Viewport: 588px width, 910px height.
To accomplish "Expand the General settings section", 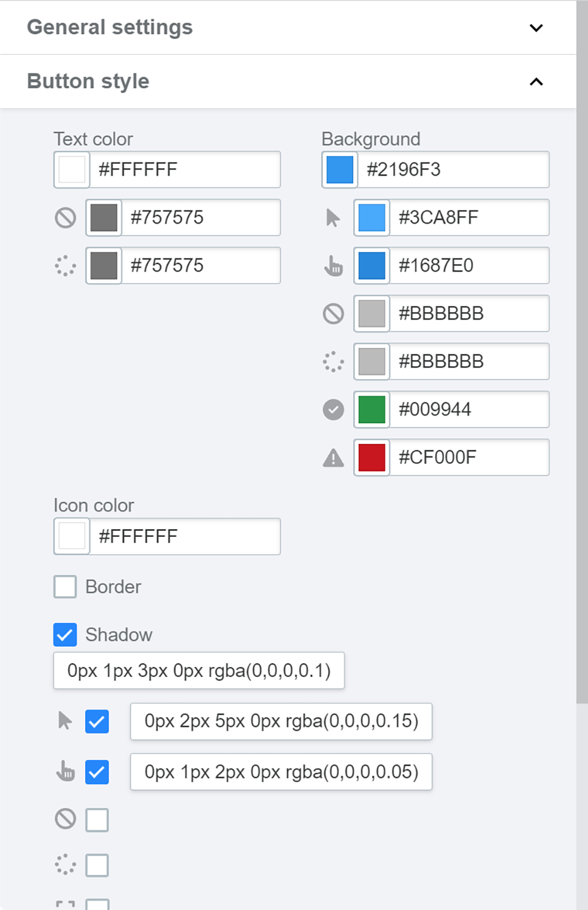I will 536,27.
